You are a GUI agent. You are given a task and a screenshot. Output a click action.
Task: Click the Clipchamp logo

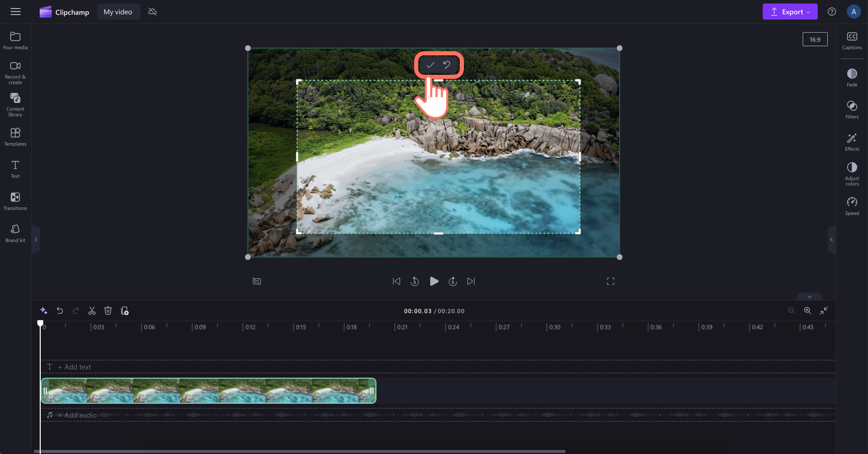click(64, 12)
